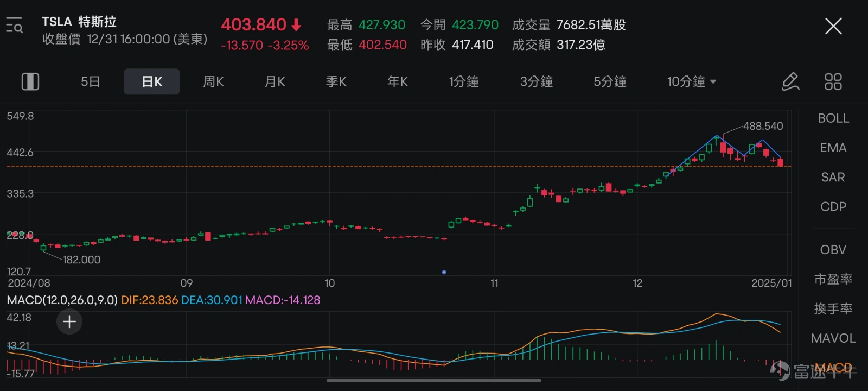Viewport: 868px width, 391px height.
Task: Add an indicator with the plus button
Action: click(69, 322)
